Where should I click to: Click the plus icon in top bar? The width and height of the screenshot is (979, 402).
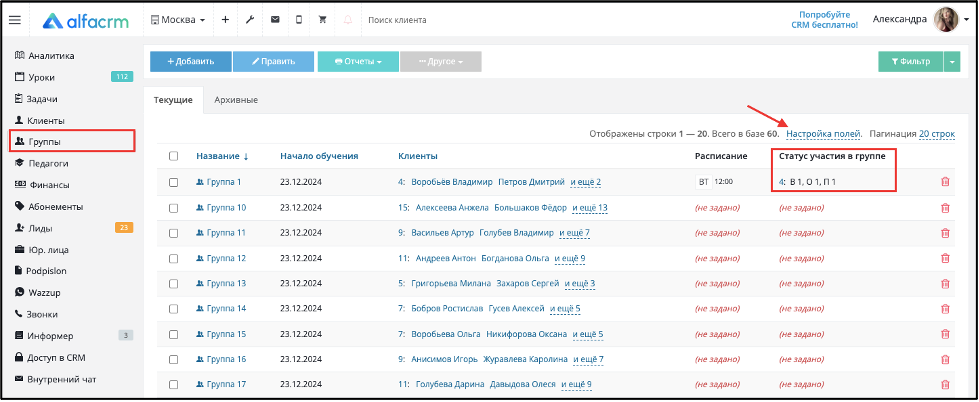click(x=225, y=20)
